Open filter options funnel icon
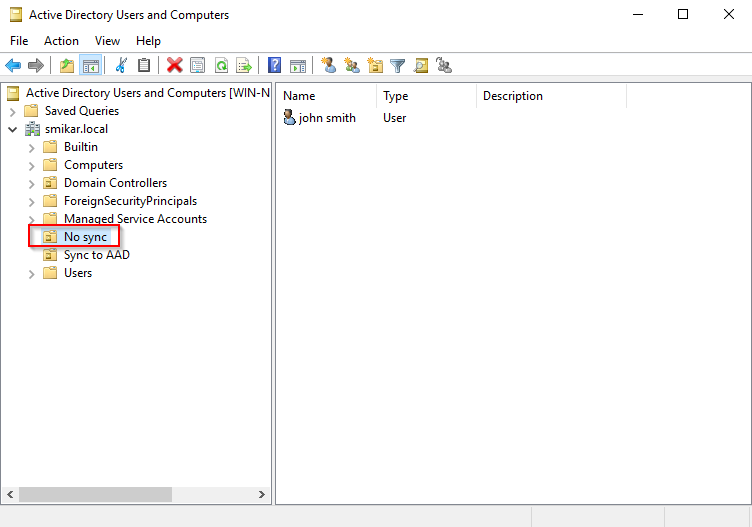 398,65
